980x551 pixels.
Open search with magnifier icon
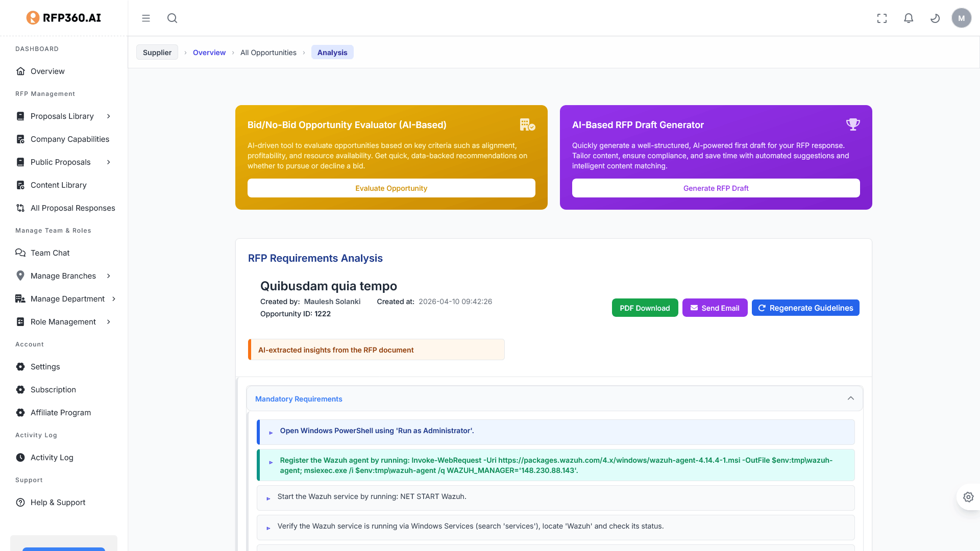(173, 18)
